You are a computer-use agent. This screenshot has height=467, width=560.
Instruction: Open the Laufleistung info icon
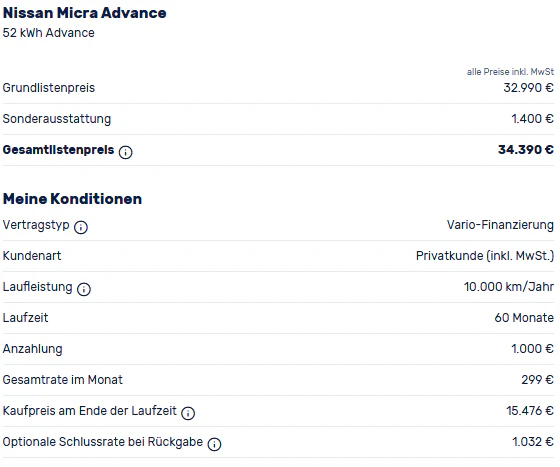tap(84, 289)
